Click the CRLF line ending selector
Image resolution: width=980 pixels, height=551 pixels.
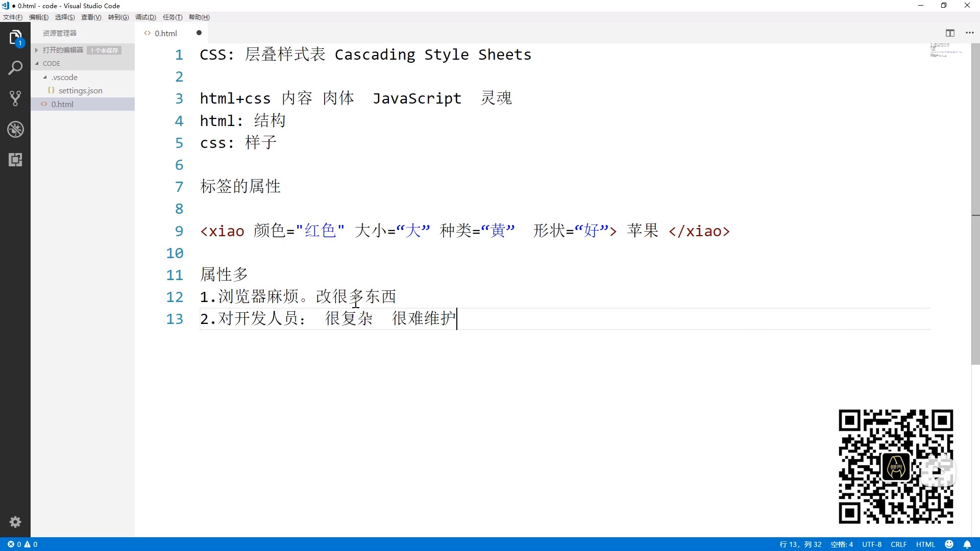point(898,544)
